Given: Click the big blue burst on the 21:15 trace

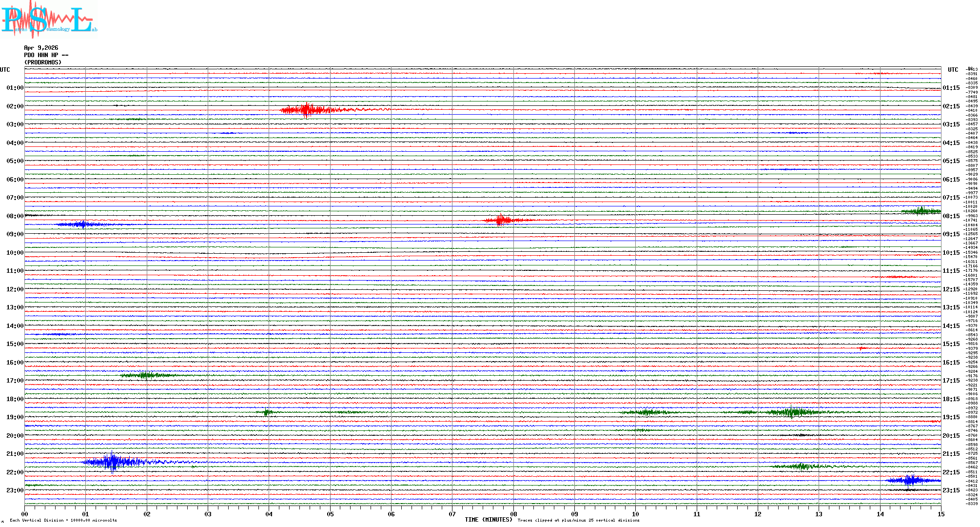Looking at the screenshot, I should pos(113,462).
